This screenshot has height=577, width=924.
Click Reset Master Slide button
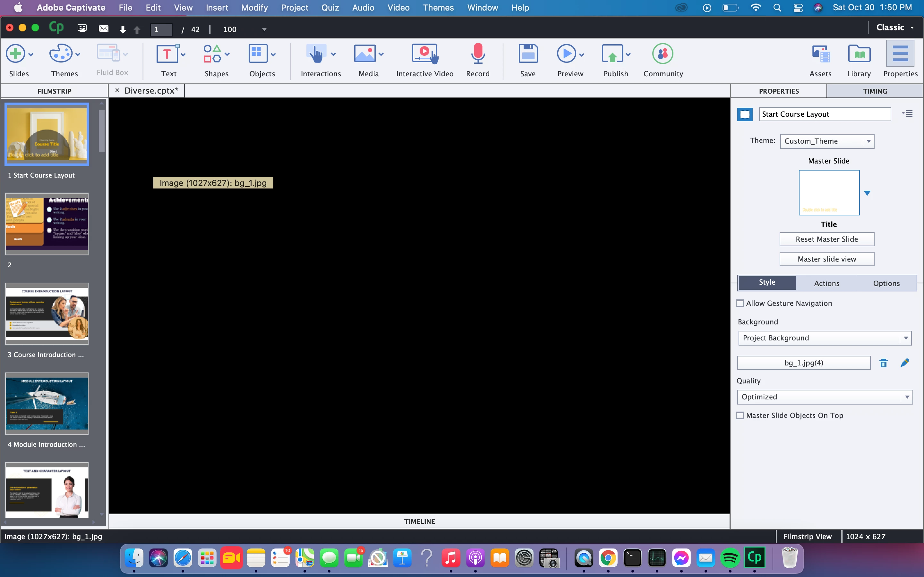[827, 239]
